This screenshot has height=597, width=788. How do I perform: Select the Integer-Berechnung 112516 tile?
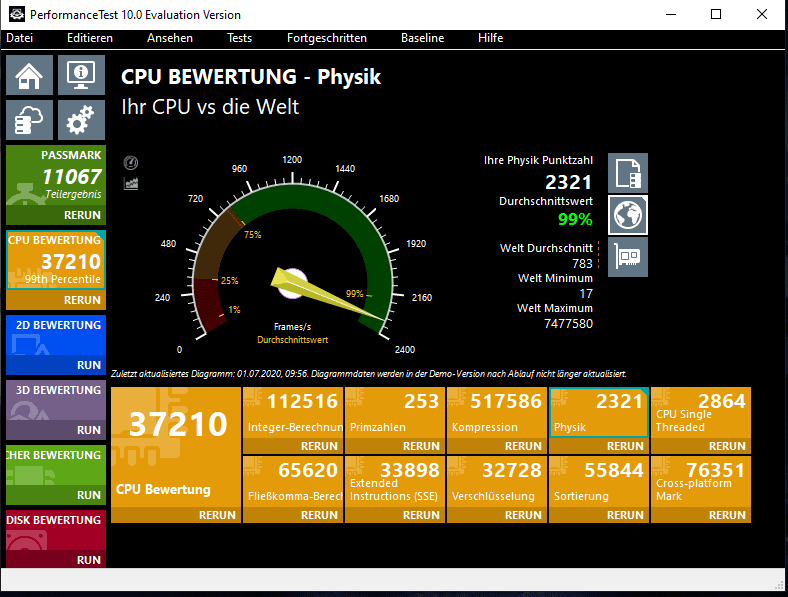click(x=293, y=413)
